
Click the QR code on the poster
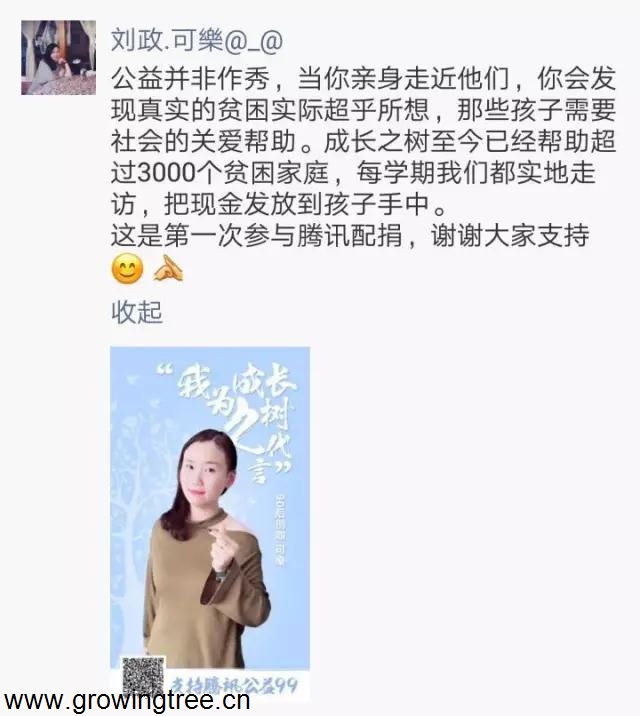click(143, 677)
